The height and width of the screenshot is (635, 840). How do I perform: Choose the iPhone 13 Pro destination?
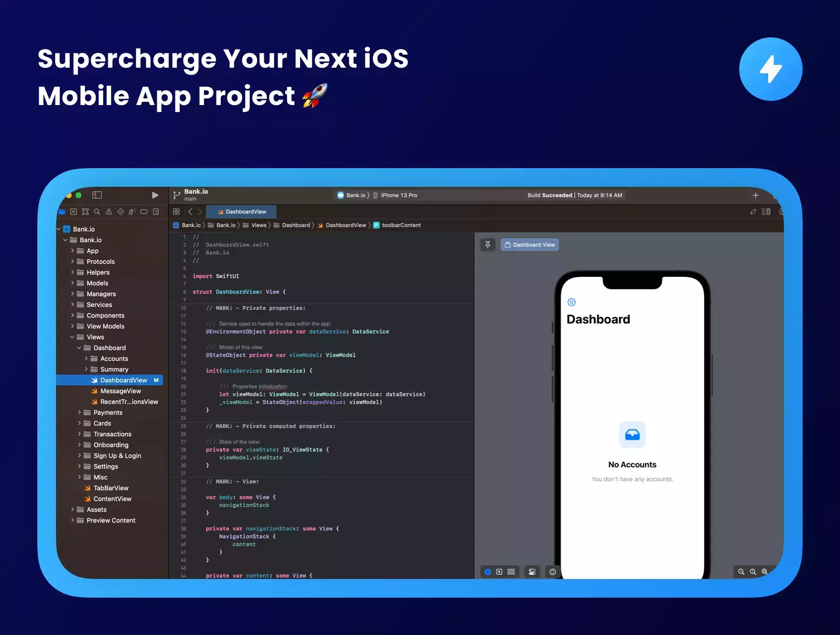[x=395, y=195]
